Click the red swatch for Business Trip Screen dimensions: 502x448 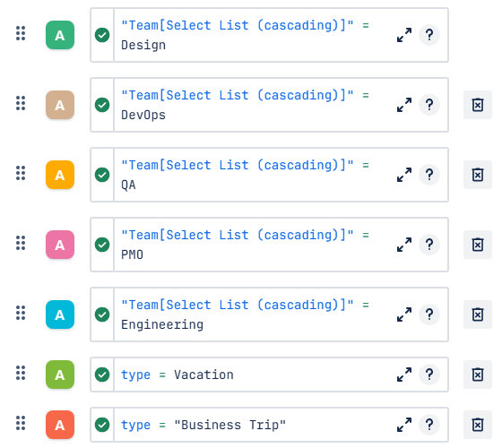tap(60, 425)
